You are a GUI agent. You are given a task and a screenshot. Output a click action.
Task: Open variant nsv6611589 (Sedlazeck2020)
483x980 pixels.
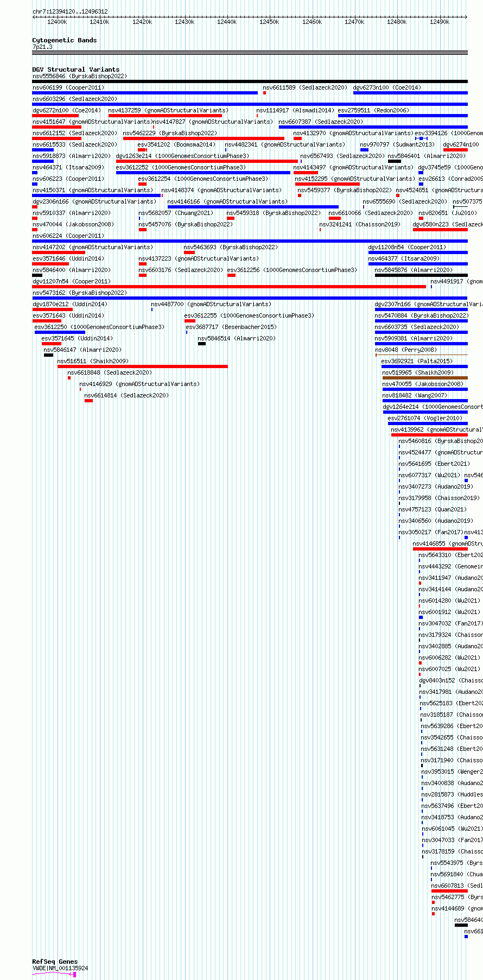(x=306, y=87)
